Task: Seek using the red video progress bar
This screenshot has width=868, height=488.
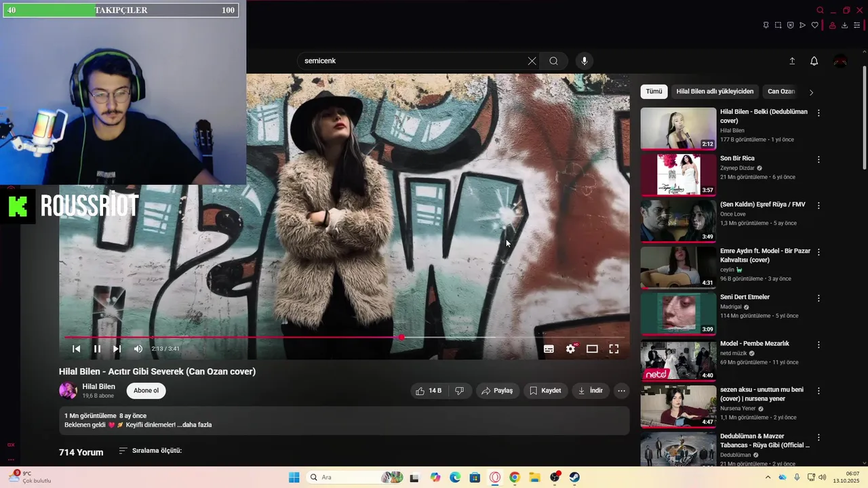Action: pos(344,337)
